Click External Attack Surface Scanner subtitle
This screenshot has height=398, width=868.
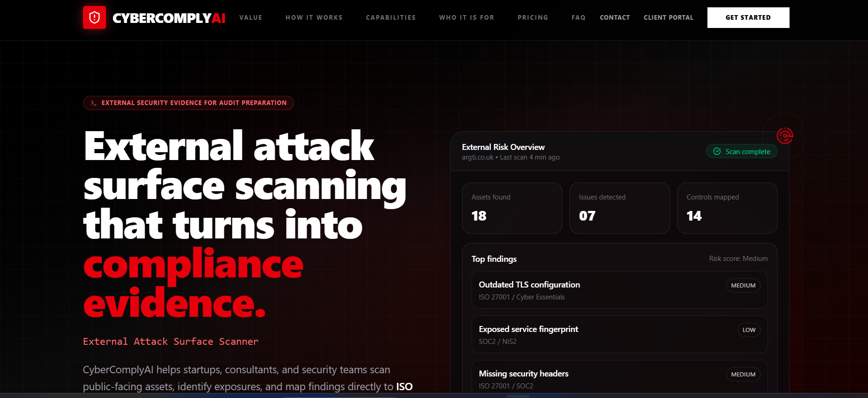(171, 342)
